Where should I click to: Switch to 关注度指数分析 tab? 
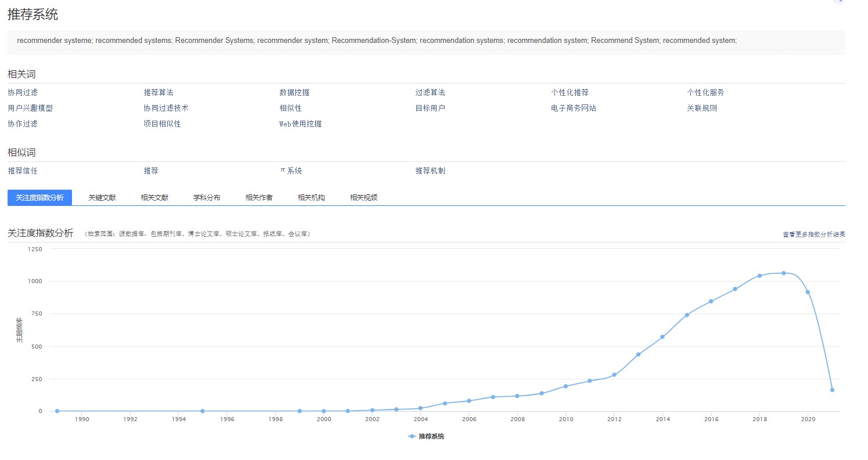[x=39, y=197]
